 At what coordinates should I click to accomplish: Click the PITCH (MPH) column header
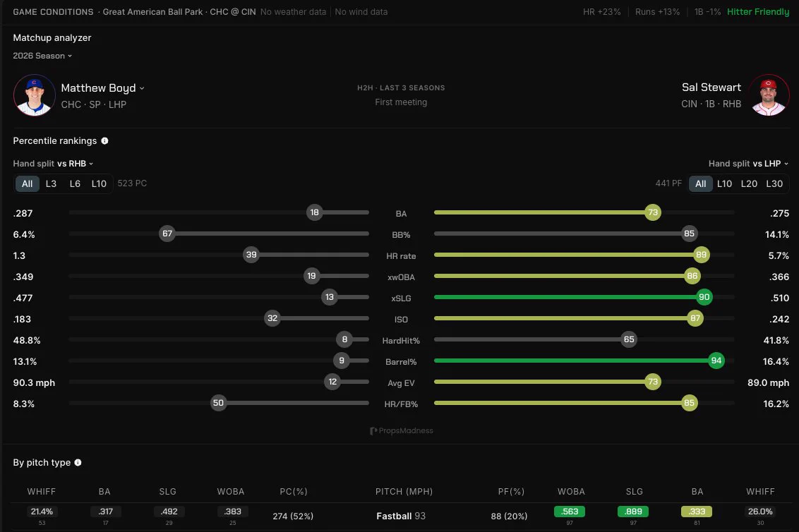coord(404,491)
